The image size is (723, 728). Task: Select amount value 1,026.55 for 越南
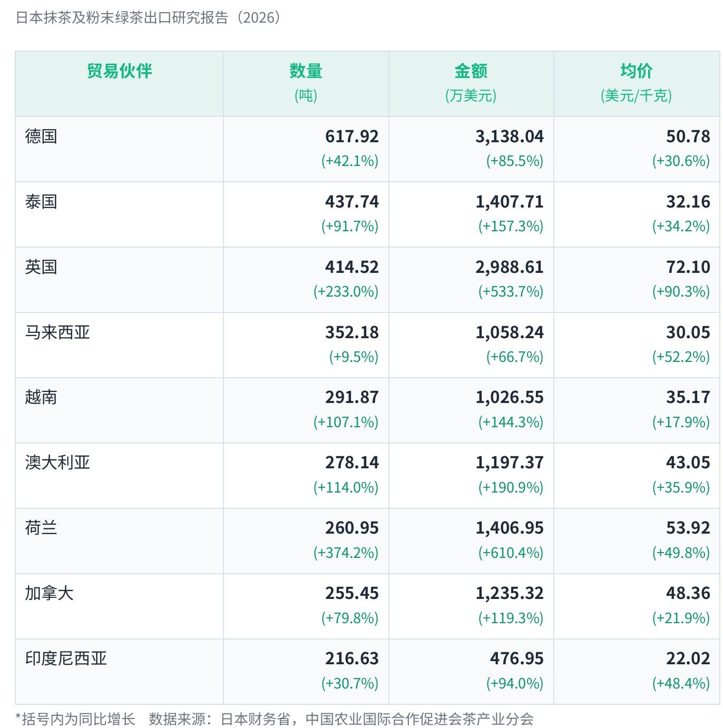point(510,397)
